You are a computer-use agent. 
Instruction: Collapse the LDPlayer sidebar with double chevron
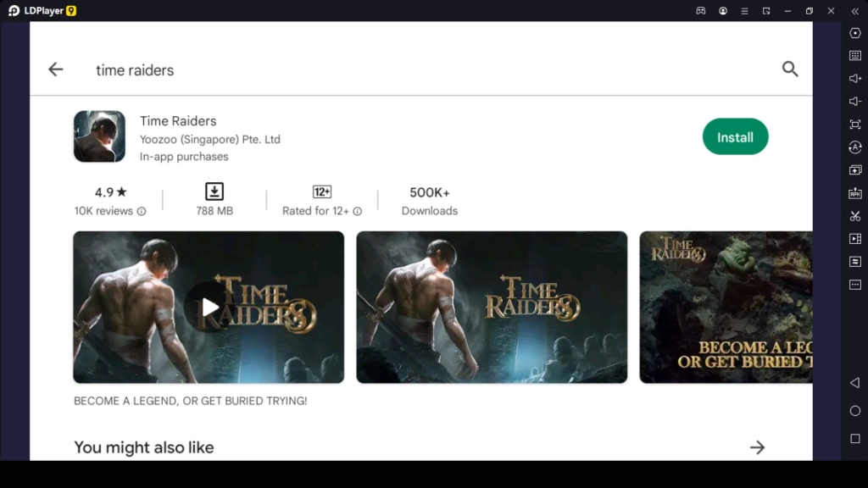[855, 10]
